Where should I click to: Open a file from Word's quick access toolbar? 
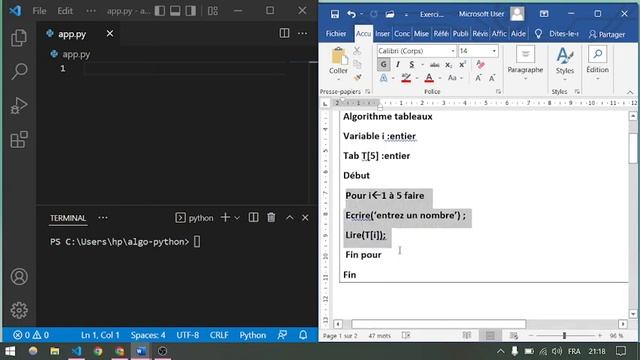(x=390, y=14)
